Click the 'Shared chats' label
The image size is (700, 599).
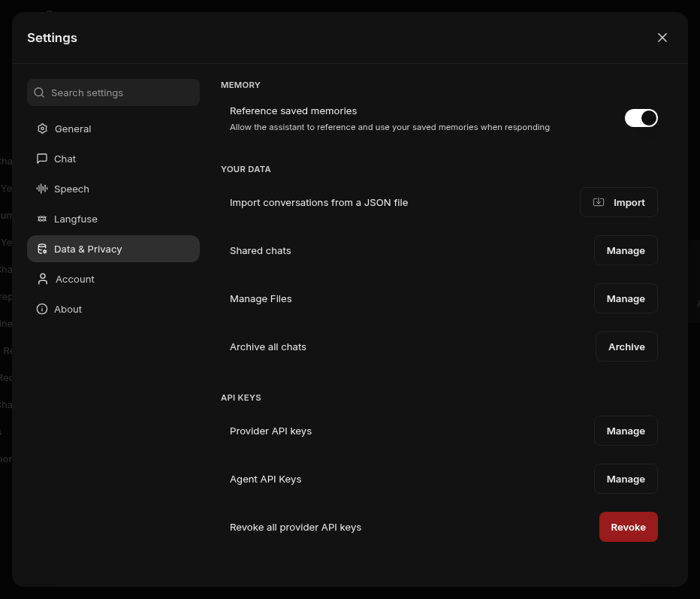click(x=261, y=250)
